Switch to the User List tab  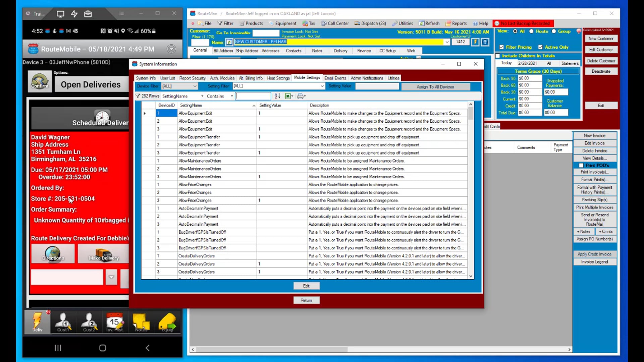click(167, 78)
